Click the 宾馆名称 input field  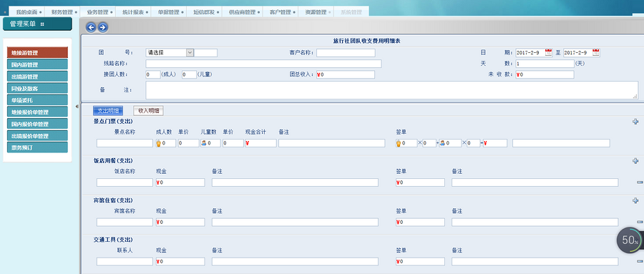tap(125, 222)
